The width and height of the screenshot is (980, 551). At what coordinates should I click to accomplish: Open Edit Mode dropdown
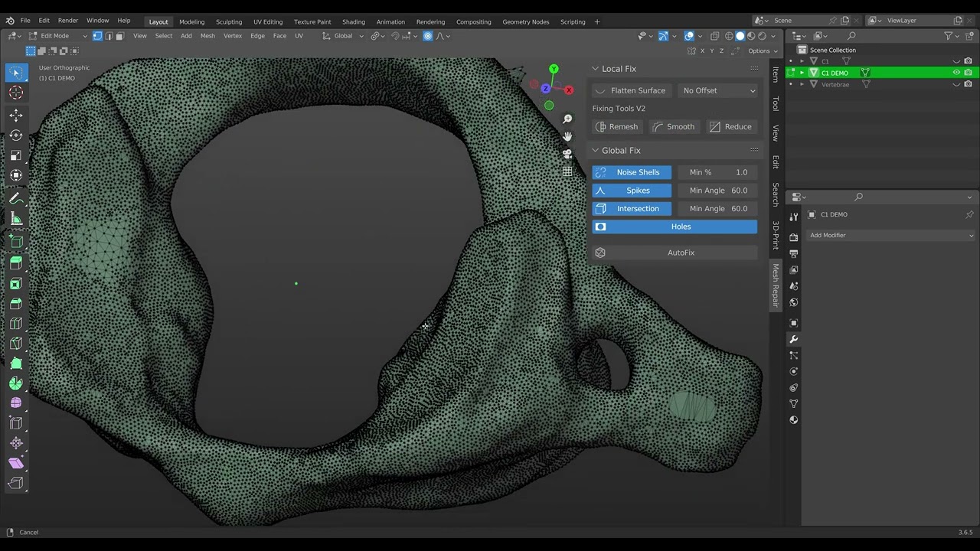click(59, 36)
